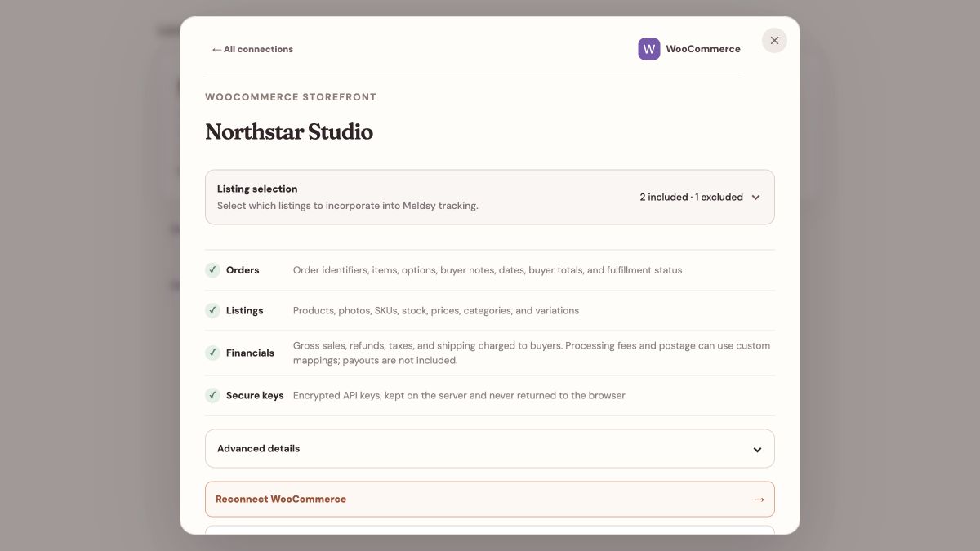Click the WOOCOMMERCE STOREFRONT caption
The height and width of the screenshot is (551, 980).
(x=291, y=97)
